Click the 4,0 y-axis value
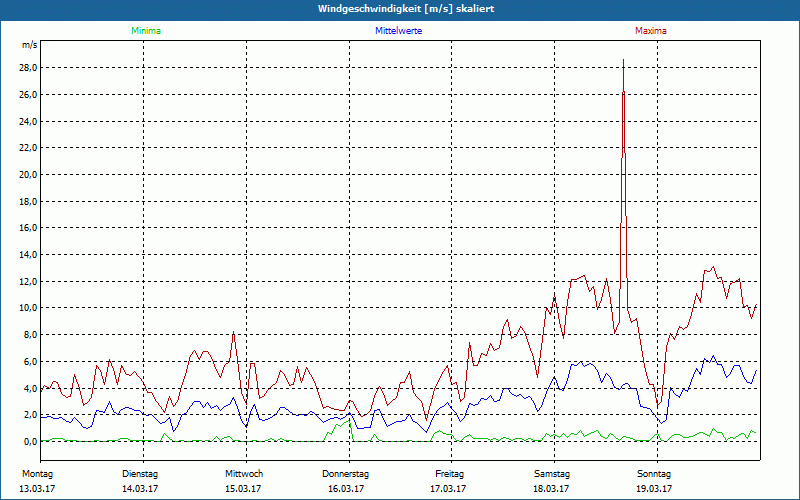 pos(30,388)
